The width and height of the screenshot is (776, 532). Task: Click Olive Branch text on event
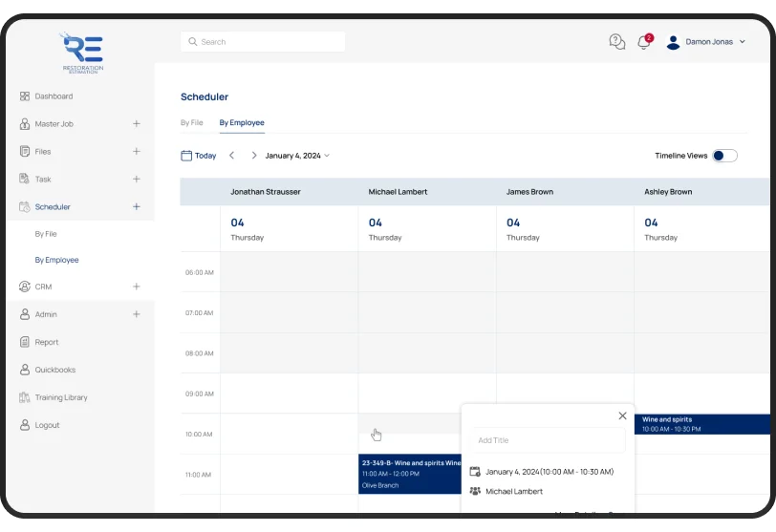pos(380,485)
